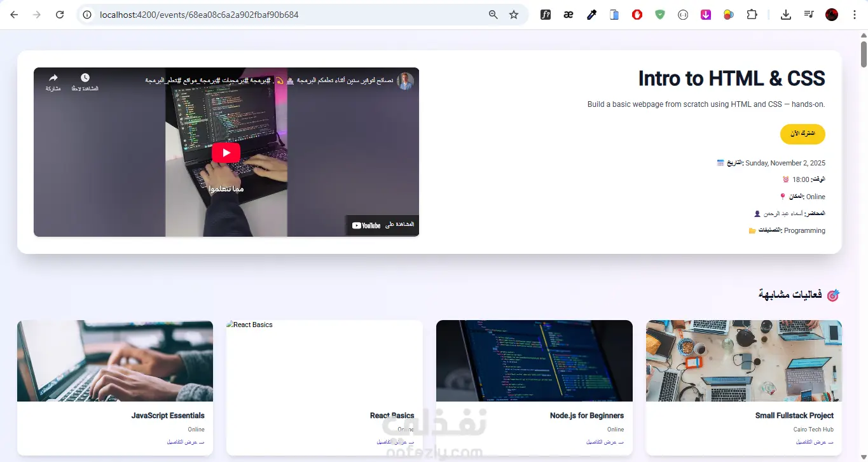Open the f? font finder extension
868x462 pixels.
546,15
